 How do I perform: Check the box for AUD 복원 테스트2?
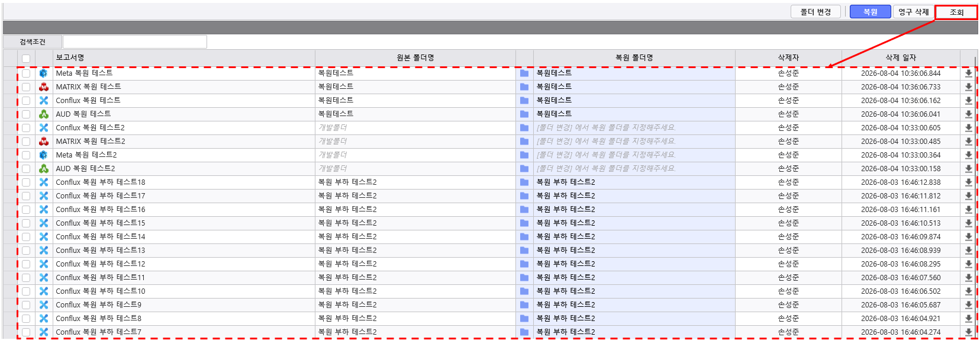tap(26, 169)
